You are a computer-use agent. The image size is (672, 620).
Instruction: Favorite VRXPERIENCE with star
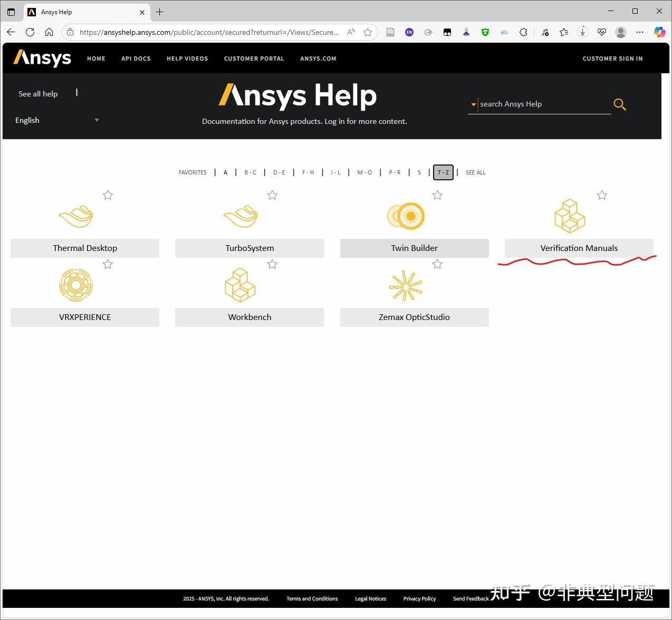pos(108,264)
